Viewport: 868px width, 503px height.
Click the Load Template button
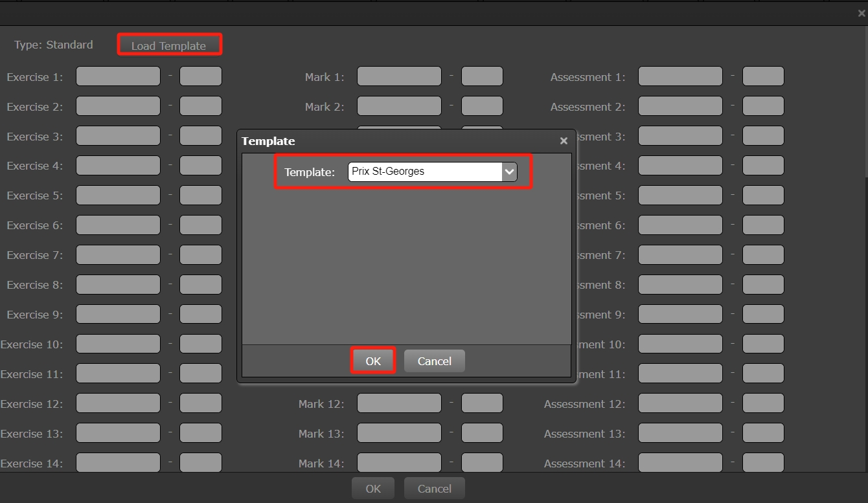(168, 45)
